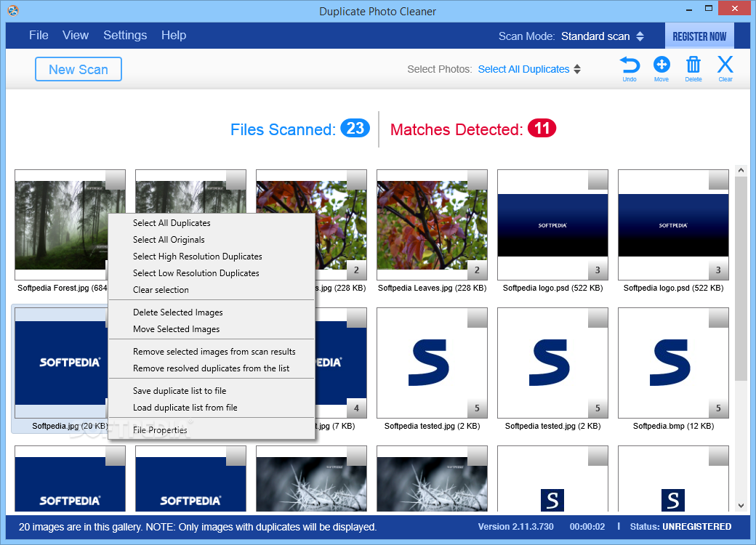Image resolution: width=756 pixels, height=545 pixels.
Task: Click the Softpedia.bmp (12 KB) file name label
Action: [673, 426]
